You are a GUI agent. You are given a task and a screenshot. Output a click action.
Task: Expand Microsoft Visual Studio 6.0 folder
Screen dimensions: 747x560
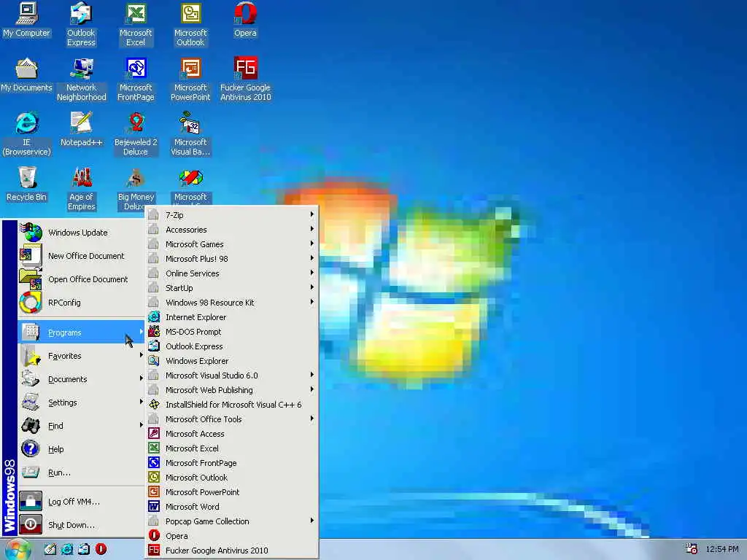[231, 376]
